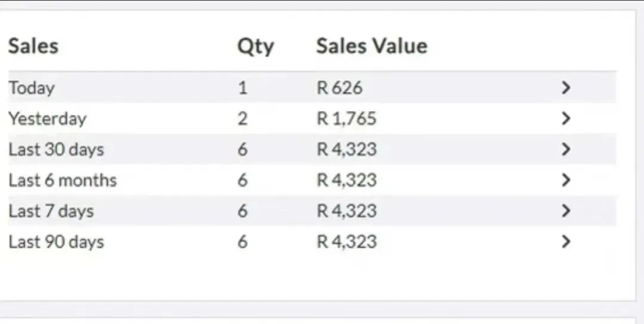Open Yesterday sales details via chevron
The image size is (644, 324).
click(566, 119)
